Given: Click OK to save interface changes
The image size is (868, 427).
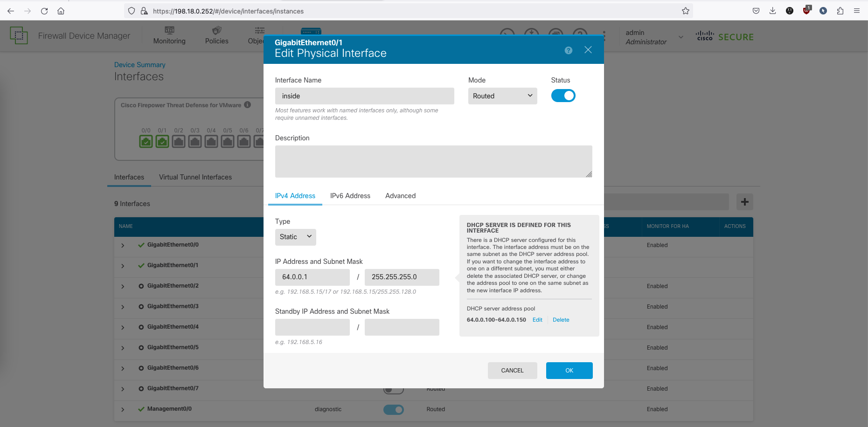Looking at the screenshot, I should (569, 371).
